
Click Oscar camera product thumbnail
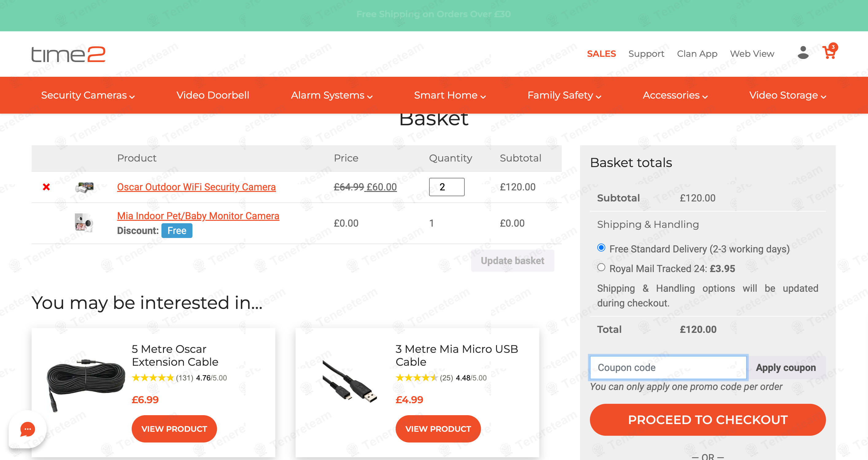tap(84, 187)
